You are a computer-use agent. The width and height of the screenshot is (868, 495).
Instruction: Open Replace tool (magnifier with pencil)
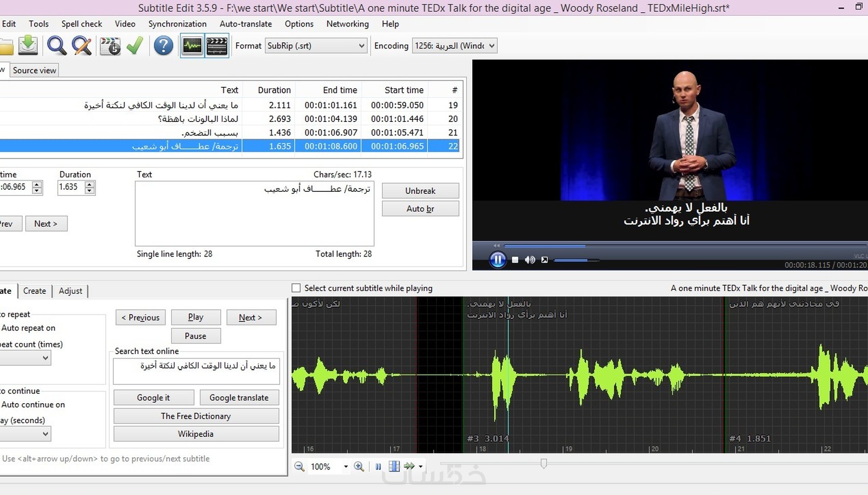[x=82, y=46]
